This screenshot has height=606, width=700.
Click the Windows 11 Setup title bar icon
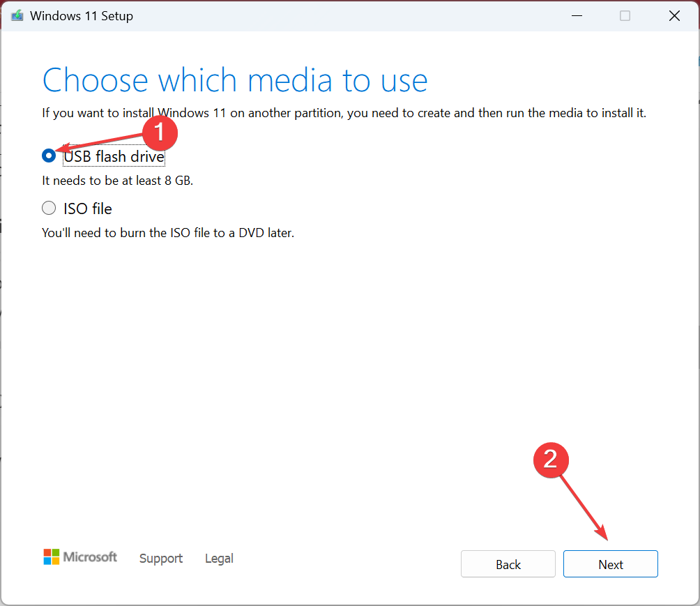[x=17, y=15]
